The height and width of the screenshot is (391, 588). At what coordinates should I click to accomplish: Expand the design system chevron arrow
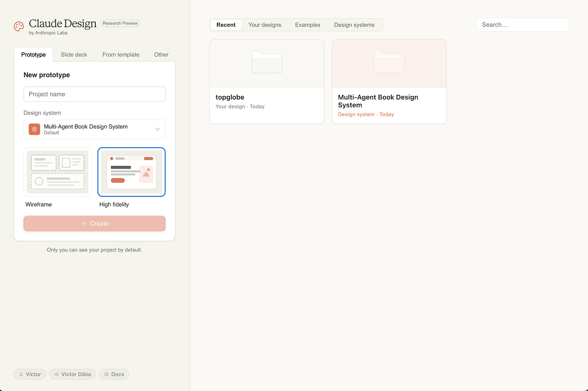(157, 129)
